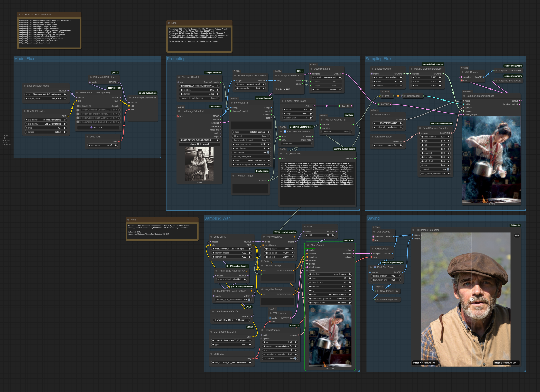Increase the Basic Scheduler steps value arrow

(401, 81)
